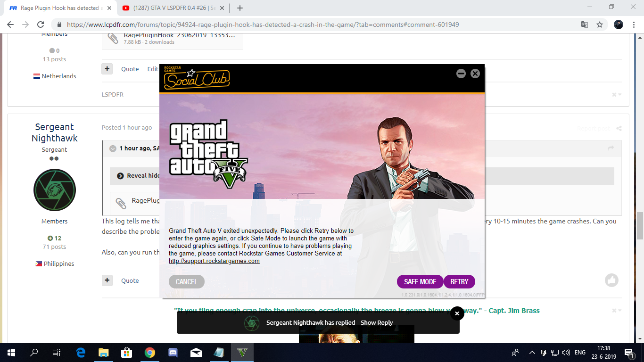Open Task View on the taskbar
The height and width of the screenshot is (362, 644).
tap(57, 352)
